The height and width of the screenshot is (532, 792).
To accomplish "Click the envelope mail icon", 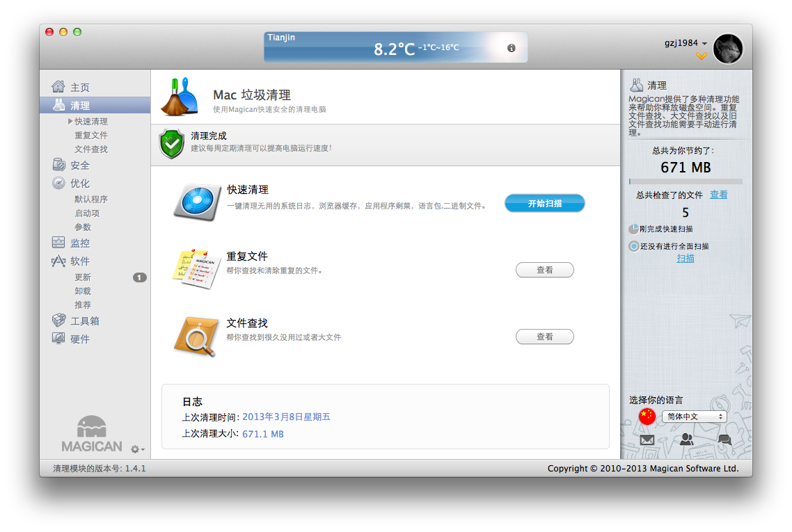I will coord(647,440).
